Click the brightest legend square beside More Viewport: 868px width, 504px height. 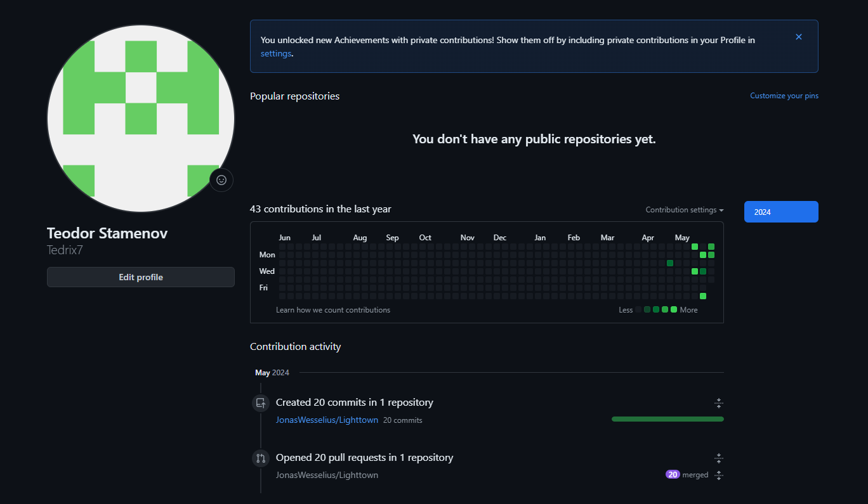tap(674, 309)
